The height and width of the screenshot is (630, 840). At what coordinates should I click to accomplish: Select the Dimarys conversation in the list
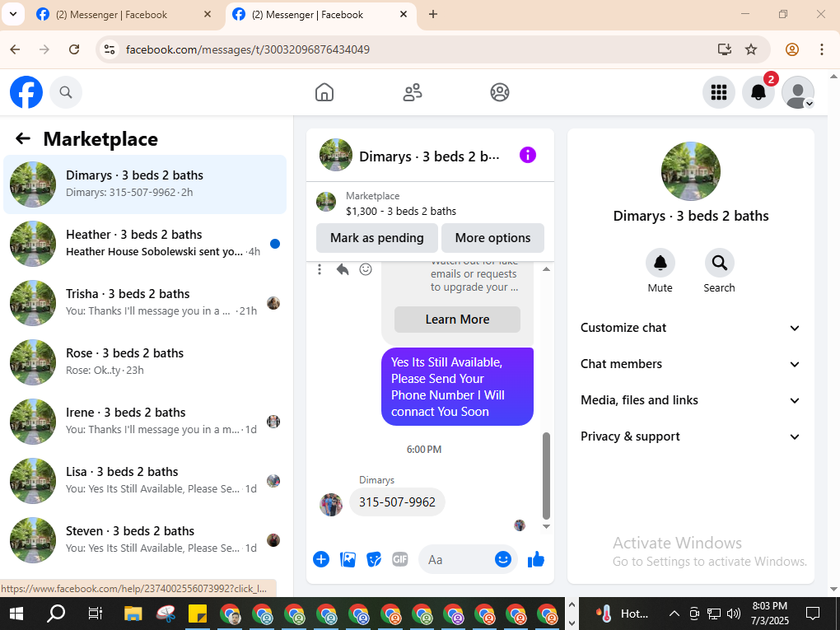point(145,184)
